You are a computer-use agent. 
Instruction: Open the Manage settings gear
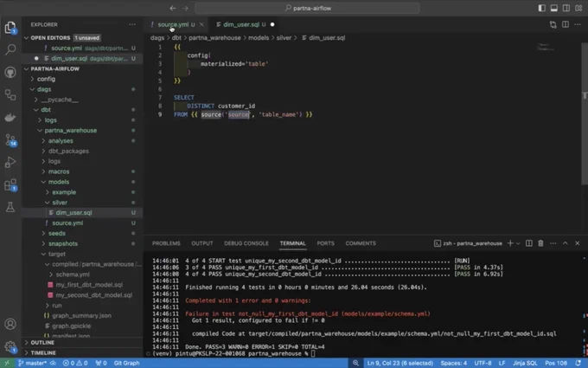click(x=10, y=346)
